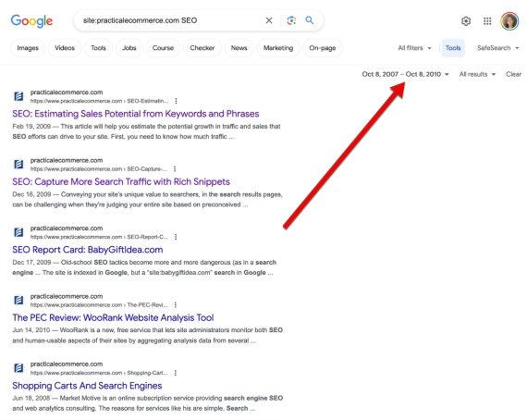Click favicon of the WooRank result
This screenshot has width=527, height=420.
(x=18, y=301)
